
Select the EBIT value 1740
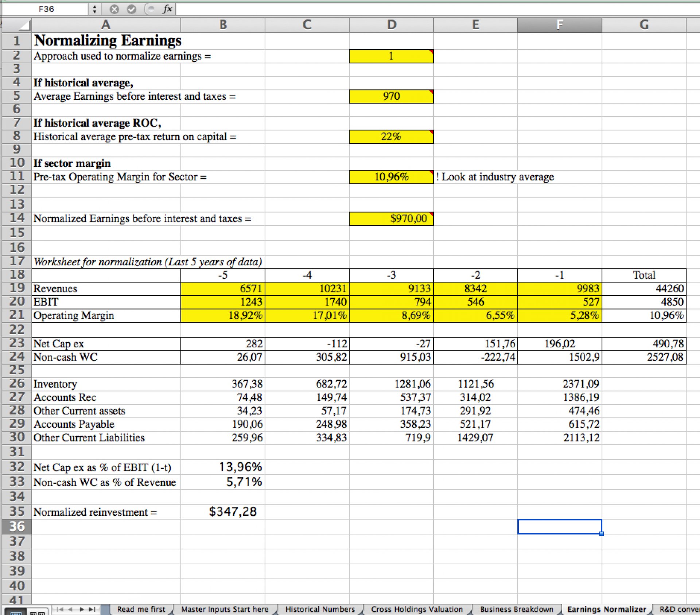[307, 302]
